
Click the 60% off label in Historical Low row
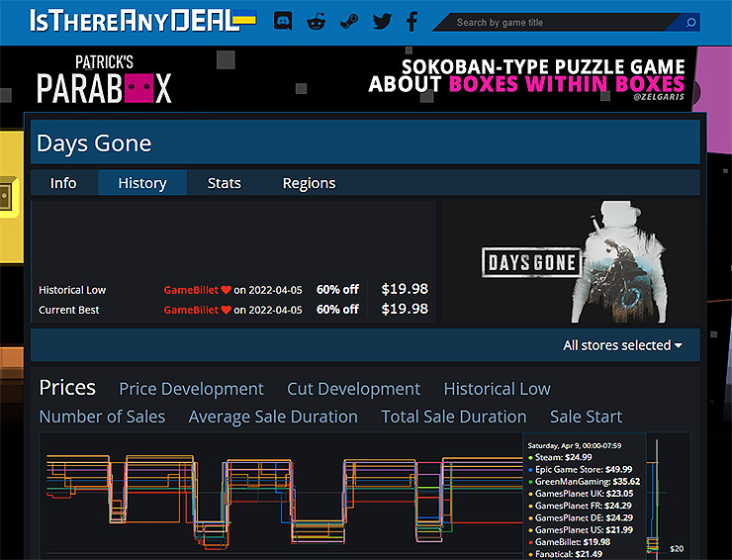click(337, 290)
